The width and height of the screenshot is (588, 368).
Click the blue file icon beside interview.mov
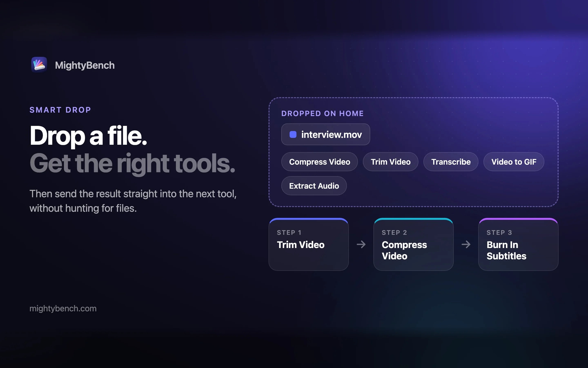click(x=293, y=134)
